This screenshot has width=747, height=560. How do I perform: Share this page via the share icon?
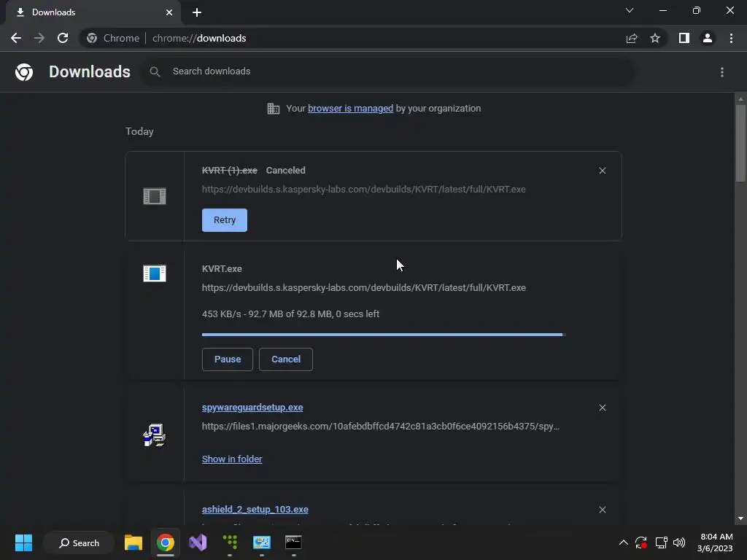(632, 38)
